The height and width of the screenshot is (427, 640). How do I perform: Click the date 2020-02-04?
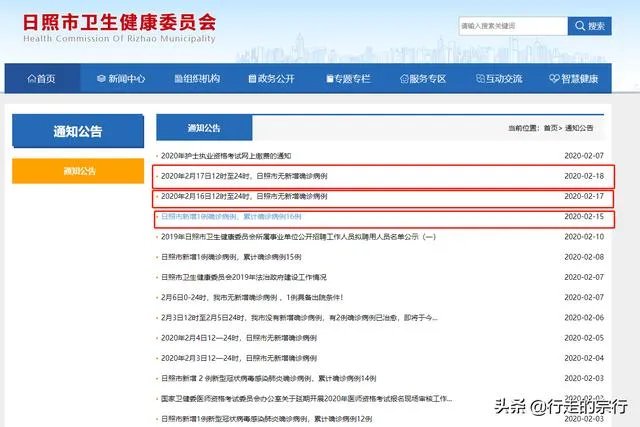pos(584,358)
